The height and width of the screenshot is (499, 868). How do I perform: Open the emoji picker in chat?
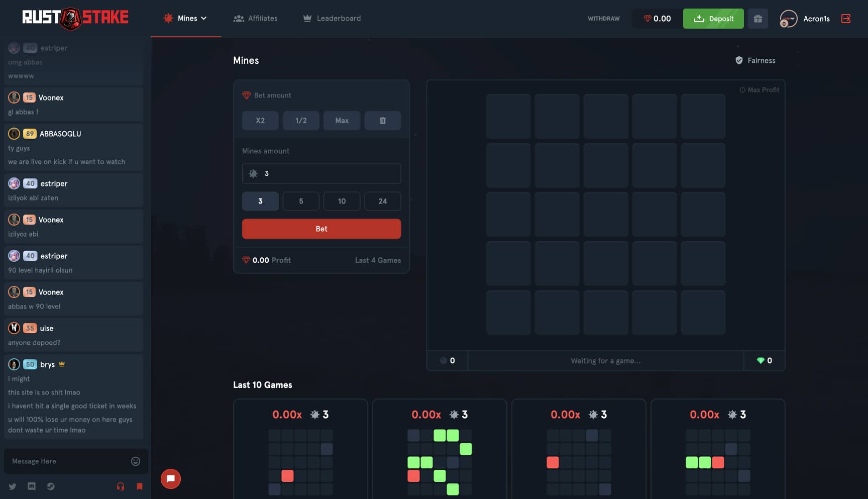(x=136, y=461)
